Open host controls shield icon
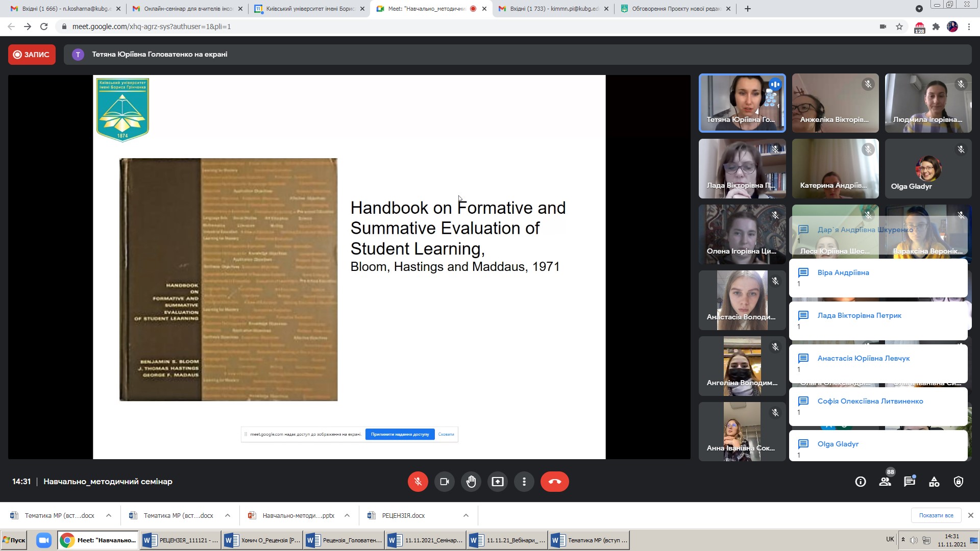980x551 pixels. click(958, 482)
